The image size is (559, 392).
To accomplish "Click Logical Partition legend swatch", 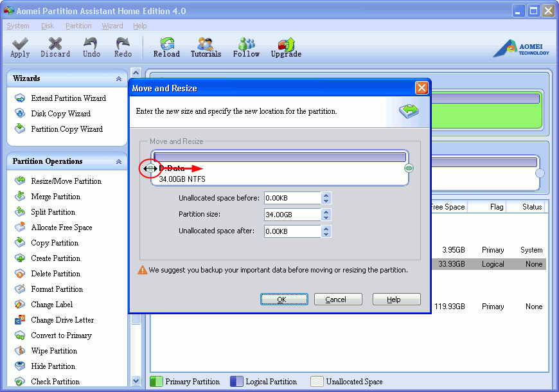I will pyautogui.click(x=236, y=381).
